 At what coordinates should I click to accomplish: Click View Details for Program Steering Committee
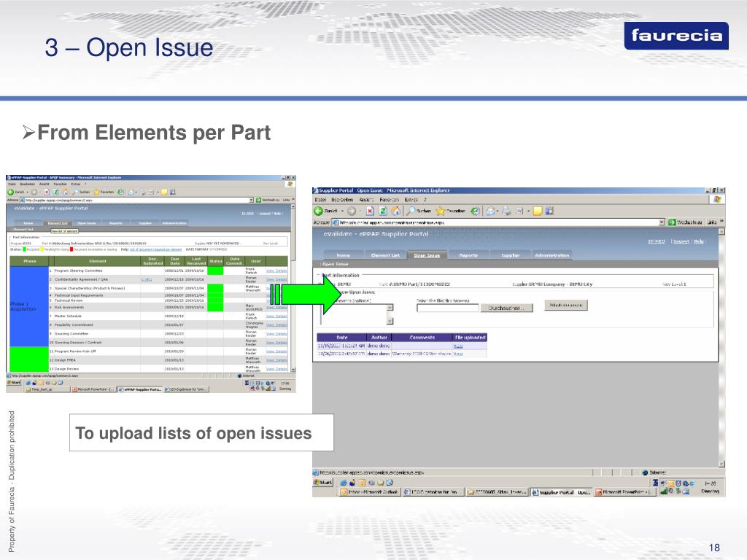[x=276, y=271]
